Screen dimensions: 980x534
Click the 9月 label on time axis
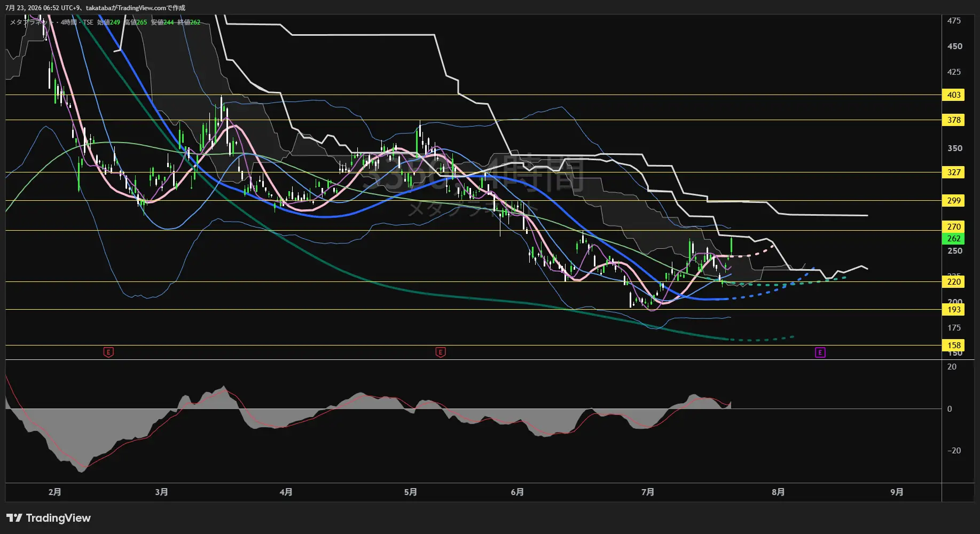tap(897, 492)
